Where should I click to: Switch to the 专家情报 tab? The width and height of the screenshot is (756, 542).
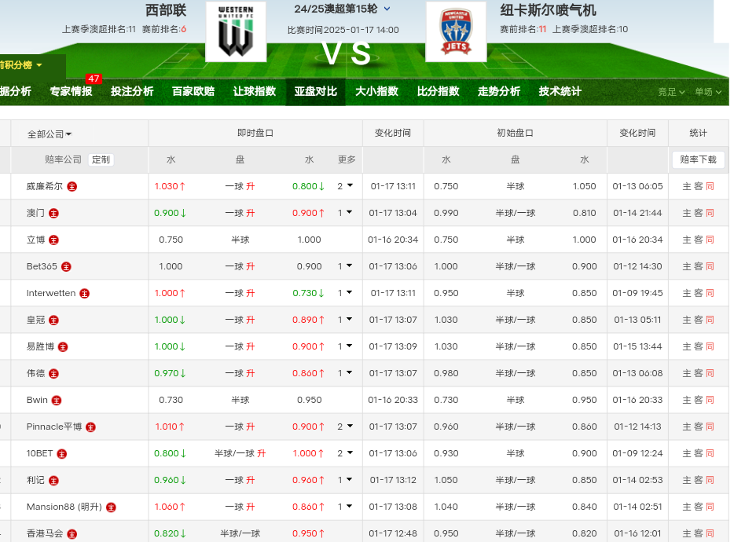71,92
